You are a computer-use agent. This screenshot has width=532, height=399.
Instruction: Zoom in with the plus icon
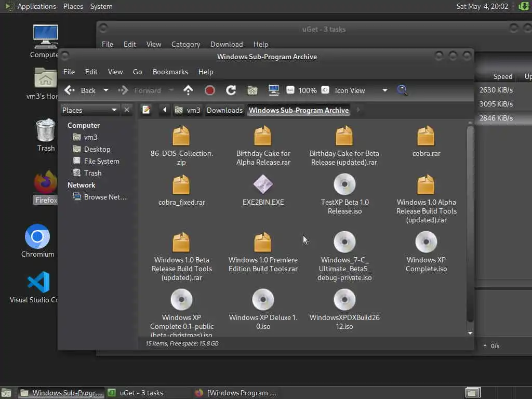pos(325,90)
